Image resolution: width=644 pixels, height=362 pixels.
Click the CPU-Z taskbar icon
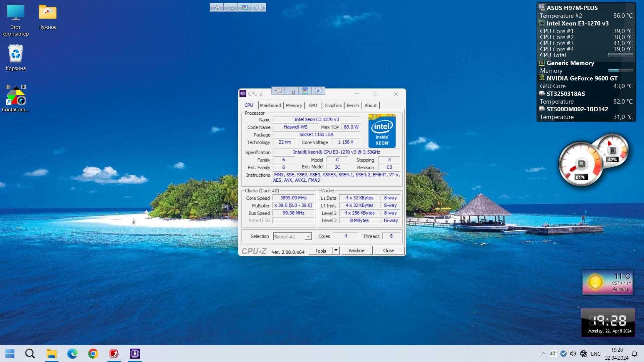coord(135,354)
